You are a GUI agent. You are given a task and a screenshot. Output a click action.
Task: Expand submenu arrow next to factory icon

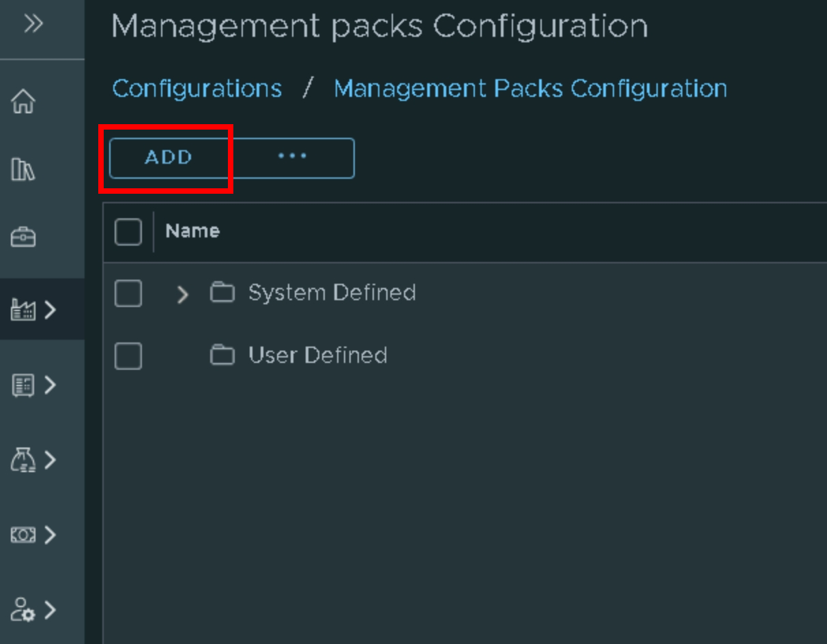click(50, 310)
